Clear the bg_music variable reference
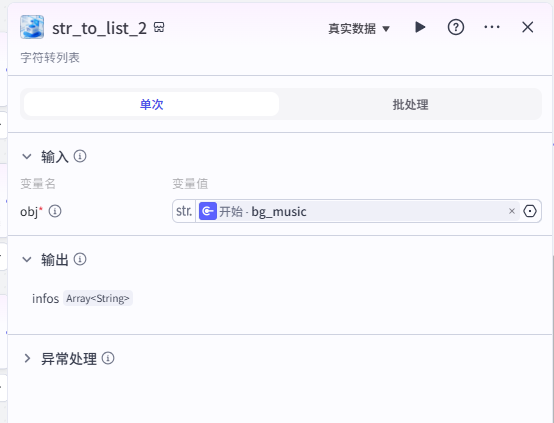This screenshot has height=423, width=554. (x=512, y=211)
